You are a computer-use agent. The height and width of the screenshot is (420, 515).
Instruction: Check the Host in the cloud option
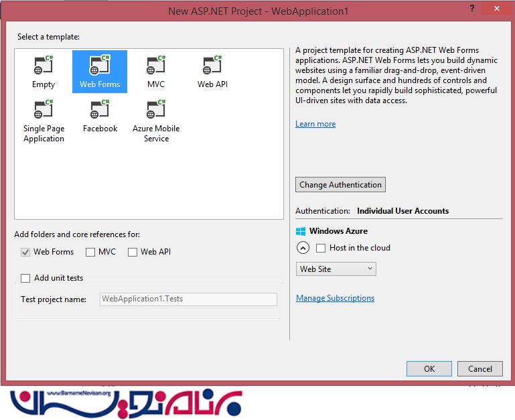click(321, 248)
